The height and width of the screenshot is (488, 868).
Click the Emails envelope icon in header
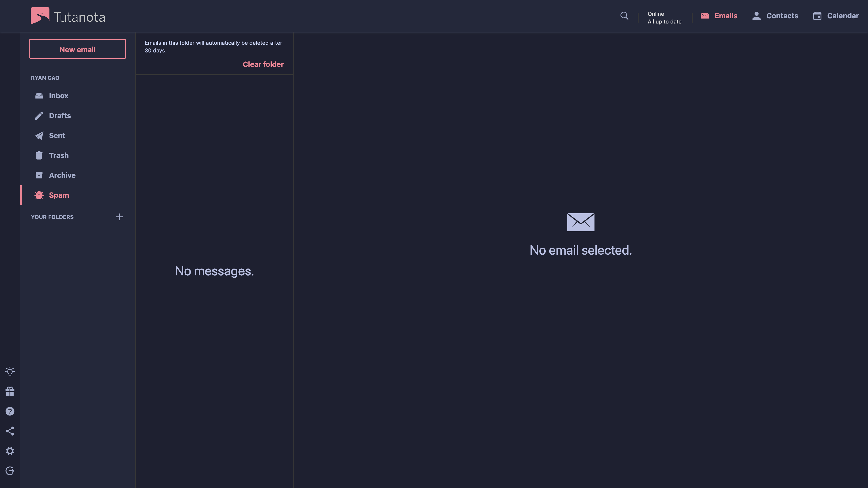click(x=705, y=16)
